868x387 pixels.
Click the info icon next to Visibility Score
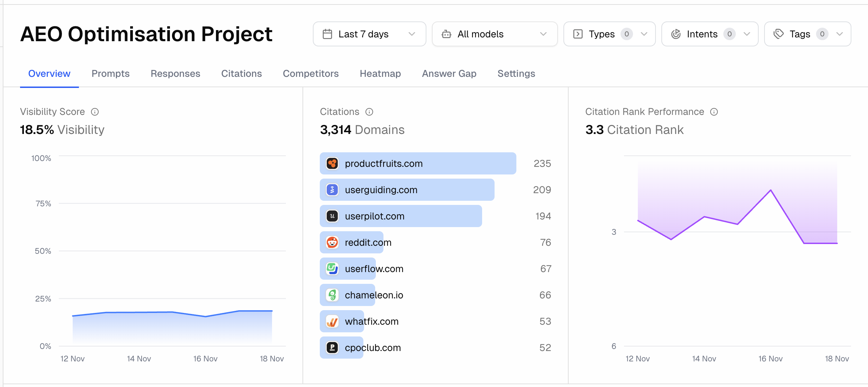coord(95,111)
